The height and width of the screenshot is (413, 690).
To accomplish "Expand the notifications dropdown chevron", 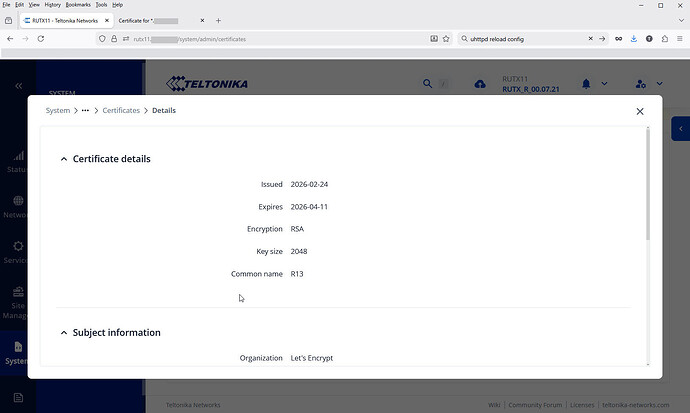I will click(604, 84).
